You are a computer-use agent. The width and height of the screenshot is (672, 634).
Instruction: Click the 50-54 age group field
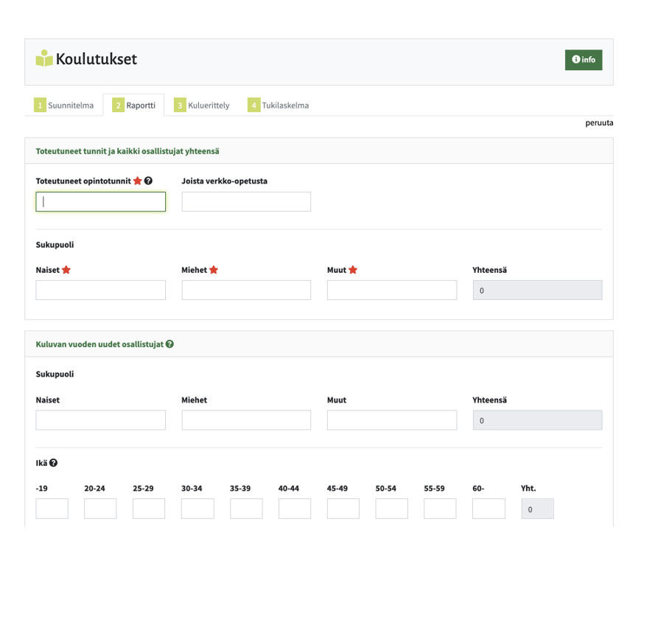coord(392,509)
